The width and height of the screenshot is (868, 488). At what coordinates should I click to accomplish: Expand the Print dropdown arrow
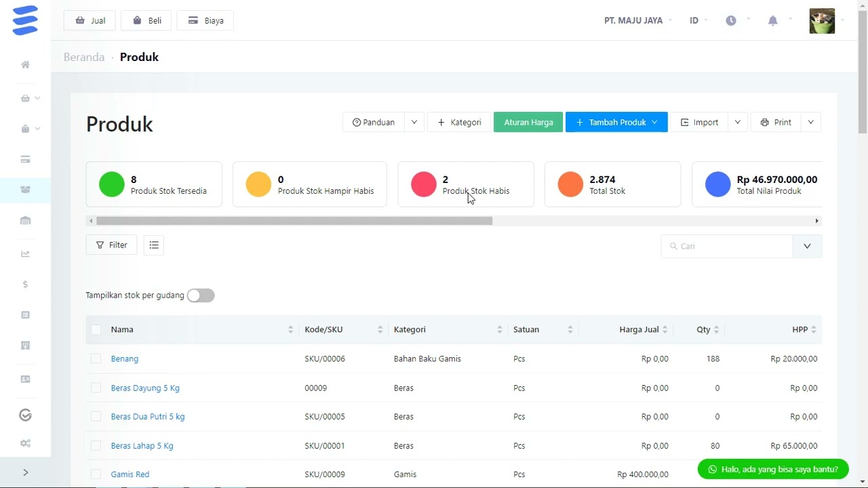(810, 123)
